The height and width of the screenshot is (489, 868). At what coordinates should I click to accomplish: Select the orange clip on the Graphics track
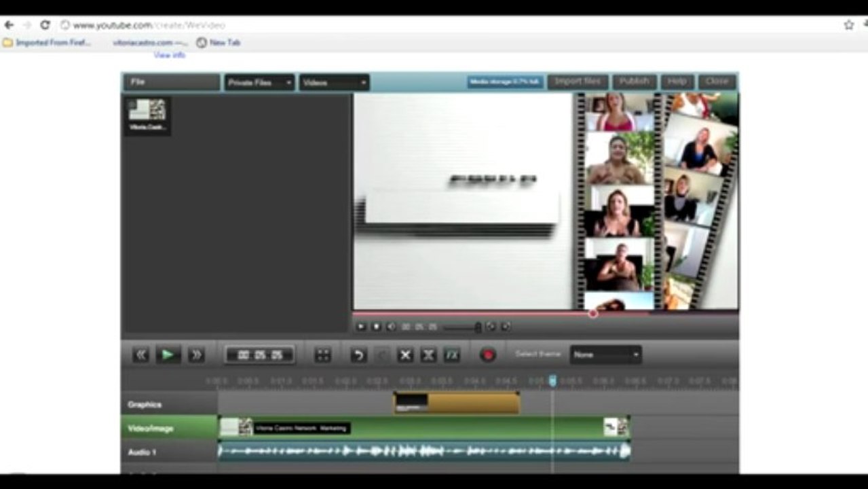coord(457,403)
